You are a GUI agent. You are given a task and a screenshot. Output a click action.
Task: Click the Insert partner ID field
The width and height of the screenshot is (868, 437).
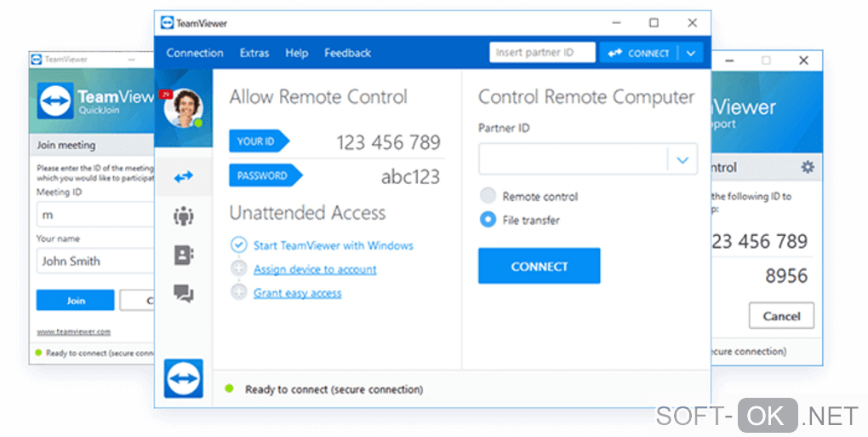click(542, 53)
